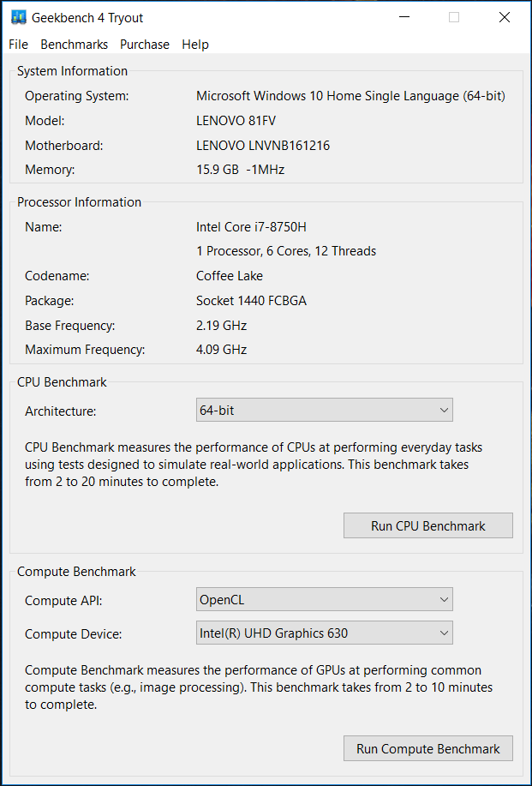The height and width of the screenshot is (786, 532).
Task: Close the Geekbench window
Action: pos(505,17)
